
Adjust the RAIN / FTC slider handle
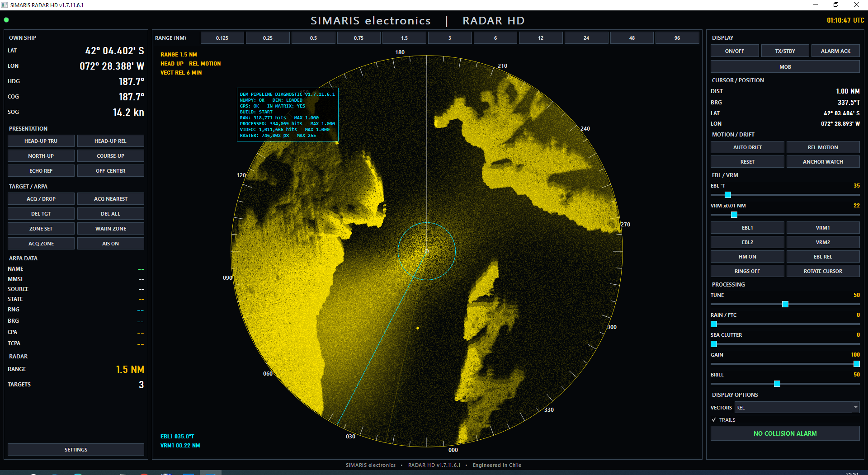pyautogui.click(x=714, y=324)
